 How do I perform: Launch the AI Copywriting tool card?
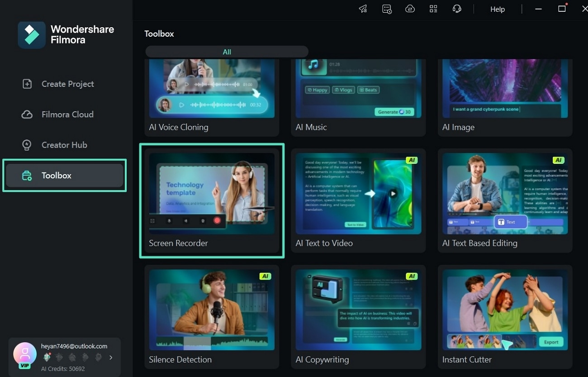tap(358, 317)
